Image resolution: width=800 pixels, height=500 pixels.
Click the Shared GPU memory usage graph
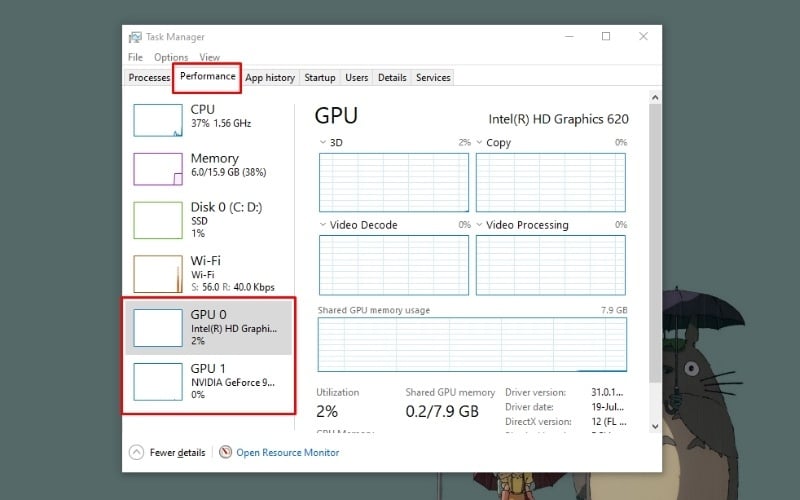point(472,344)
